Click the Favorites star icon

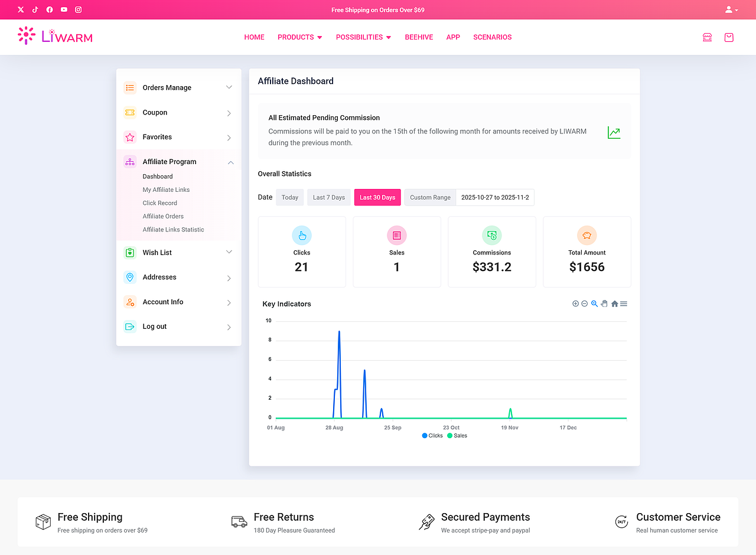[130, 137]
